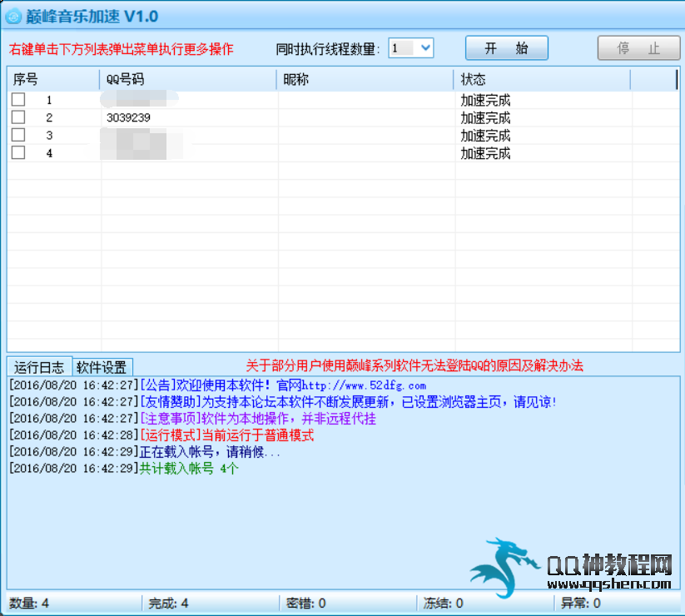685x616 pixels.
Task: Tick the checkbox for row 2
Action: [18, 117]
